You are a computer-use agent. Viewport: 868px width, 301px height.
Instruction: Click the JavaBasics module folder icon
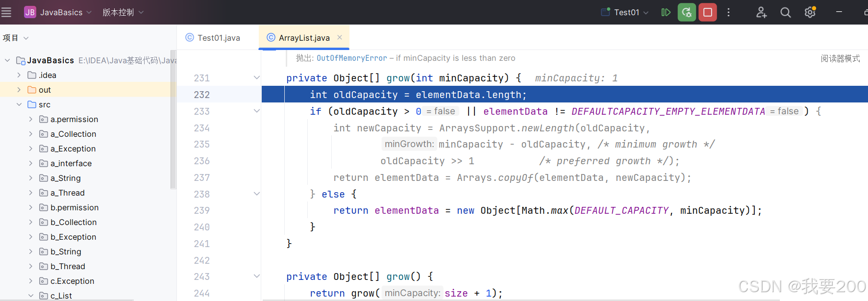coord(21,60)
